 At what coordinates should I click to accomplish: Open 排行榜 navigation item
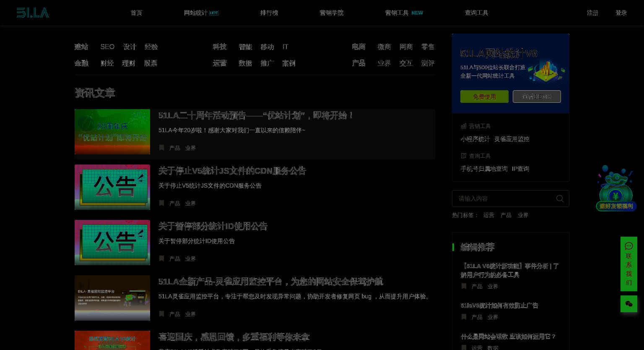269,13
